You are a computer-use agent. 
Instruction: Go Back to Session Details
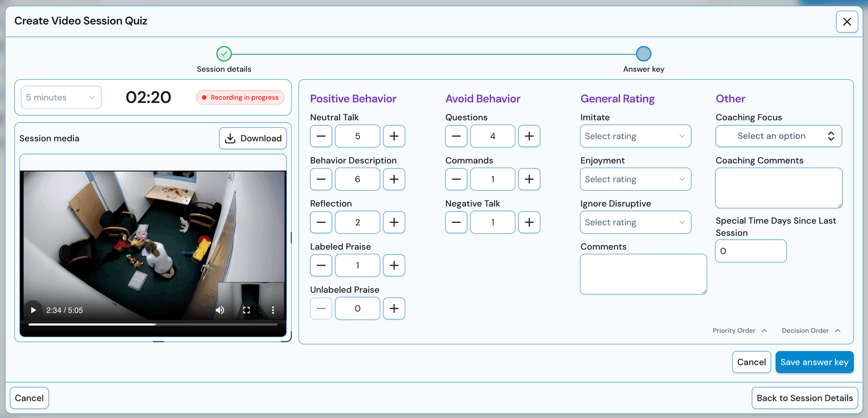click(x=805, y=398)
